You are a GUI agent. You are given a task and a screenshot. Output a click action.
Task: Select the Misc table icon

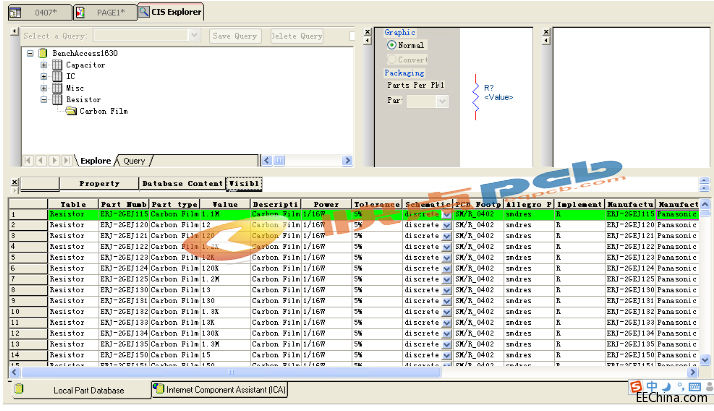click(x=57, y=88)
